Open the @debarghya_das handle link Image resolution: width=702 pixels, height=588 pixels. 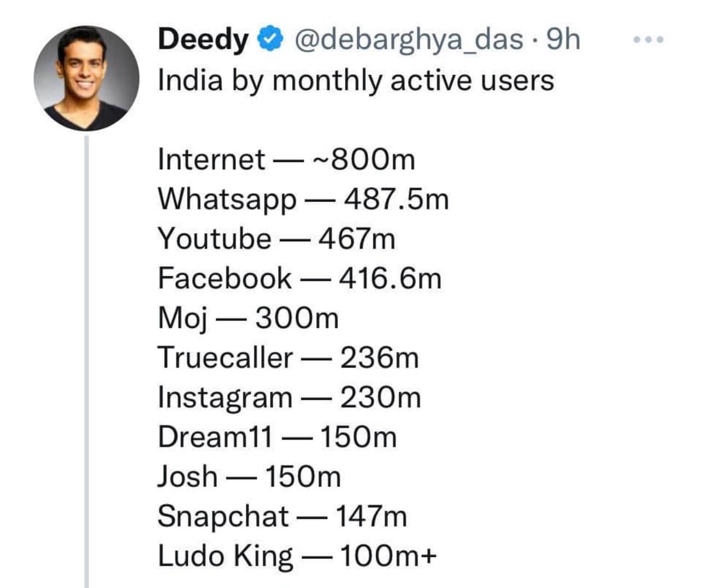point(408,41)
